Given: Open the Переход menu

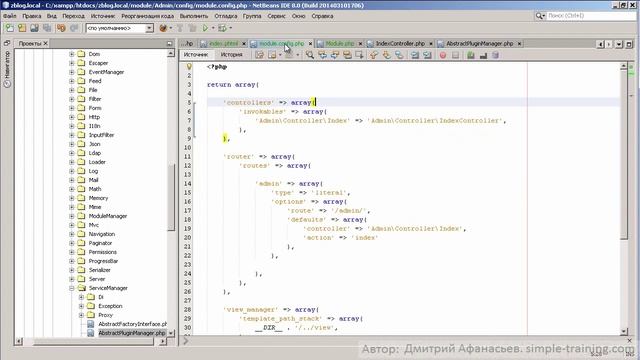Looking at the screenshot, I should point(73,16).
